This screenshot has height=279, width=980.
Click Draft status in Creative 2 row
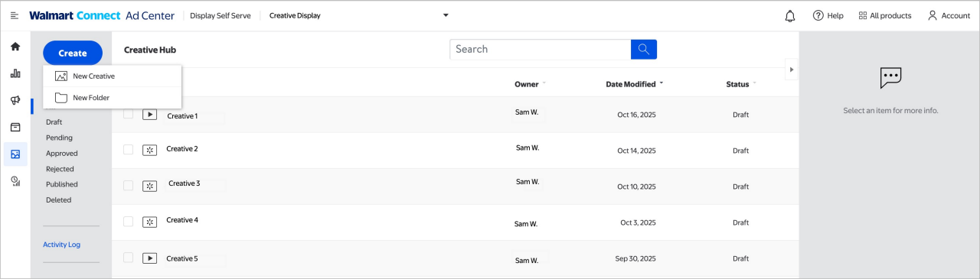tap(740, 151)
